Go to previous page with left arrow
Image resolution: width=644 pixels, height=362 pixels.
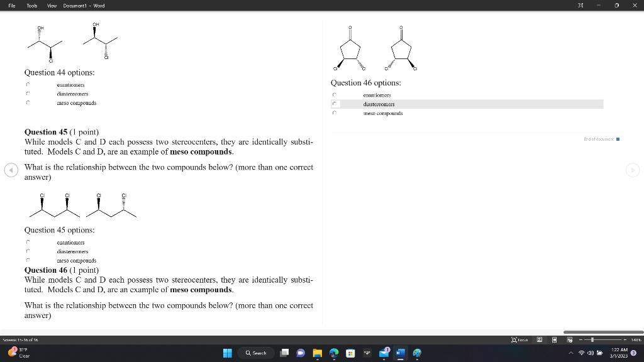(11, 170)
